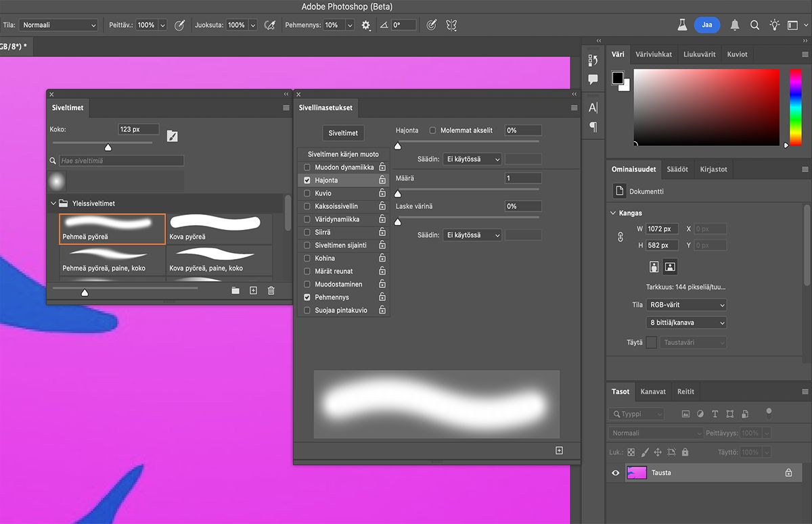This screenshot has width=812, height=524.
Task: Collapse the Yleissiveltimet brush folder
Action: click(53, 204)
